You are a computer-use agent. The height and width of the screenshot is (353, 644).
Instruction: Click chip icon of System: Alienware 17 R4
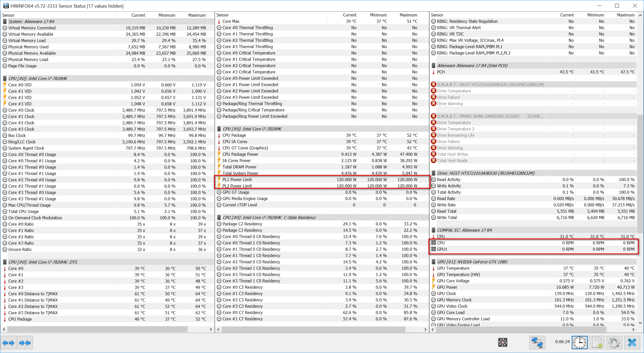(x=5, y=22)
